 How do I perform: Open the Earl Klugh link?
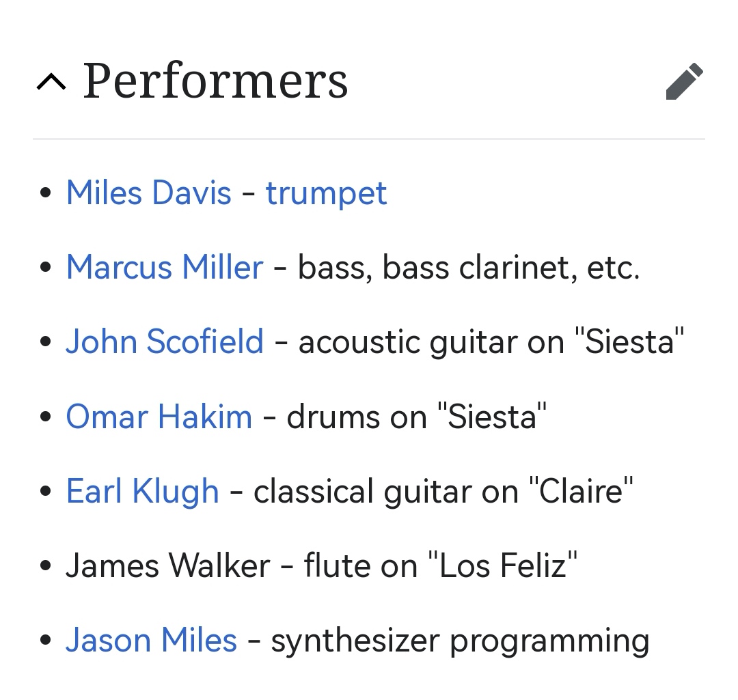(x=142, y=491)
